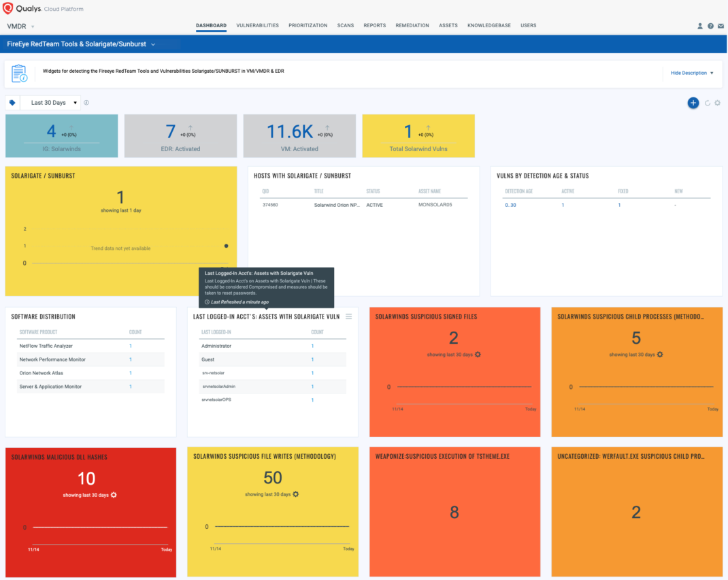The image size is (728, 580).
Task: Click the Qualys shield logo
Action: coord(8,8)
